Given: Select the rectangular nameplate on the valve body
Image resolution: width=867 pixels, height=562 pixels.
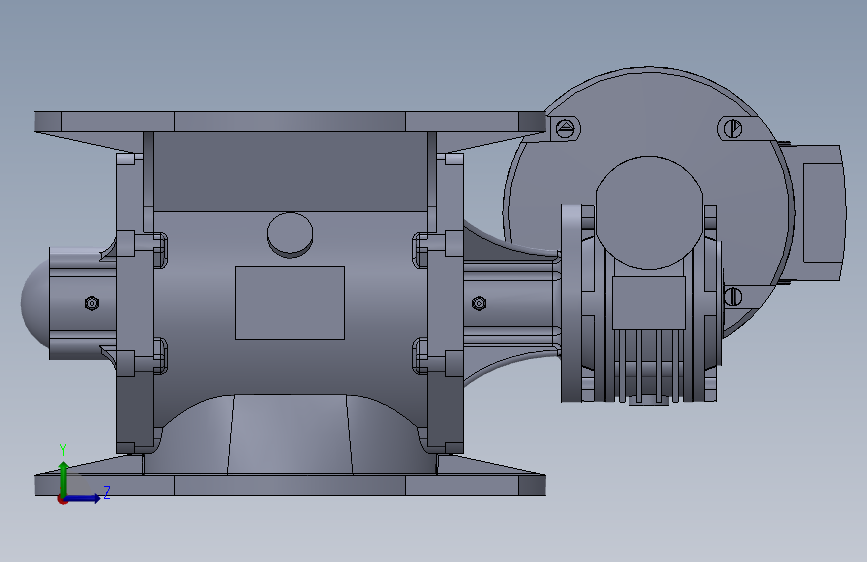Looking at the screenshot, I should point(290,303).
